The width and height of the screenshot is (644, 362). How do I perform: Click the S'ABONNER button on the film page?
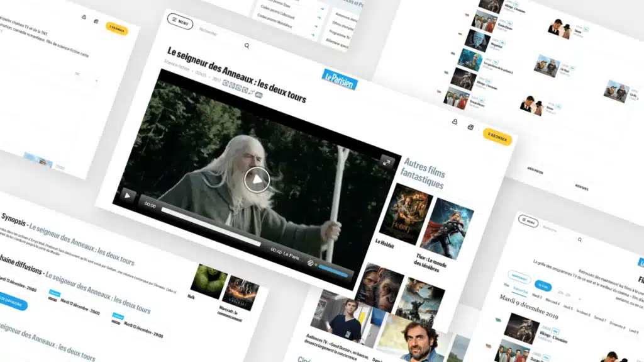click(497, 137)
